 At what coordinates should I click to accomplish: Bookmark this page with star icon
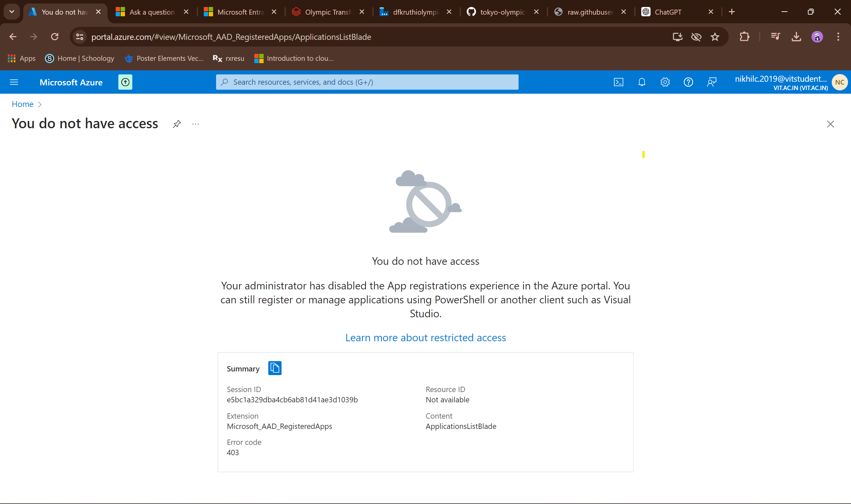pos(715,37)
